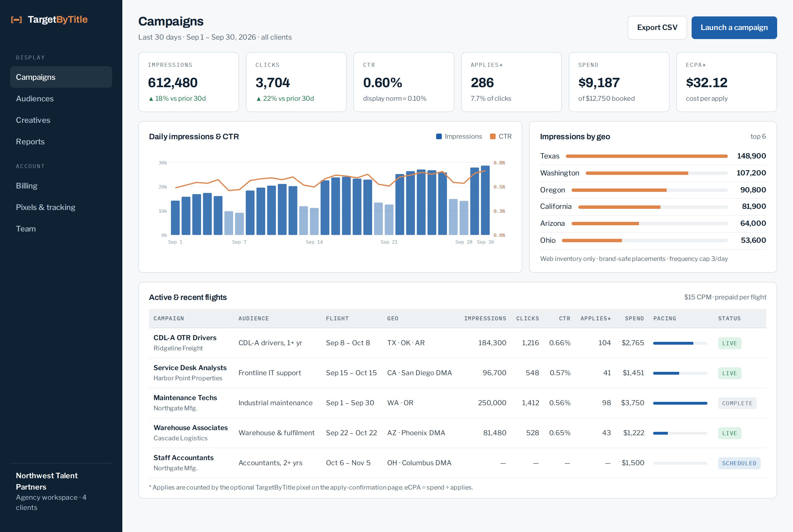Click the Texas geo impressions bar
This screenshot has height=532, width=793.
click(x=647, y=156)
